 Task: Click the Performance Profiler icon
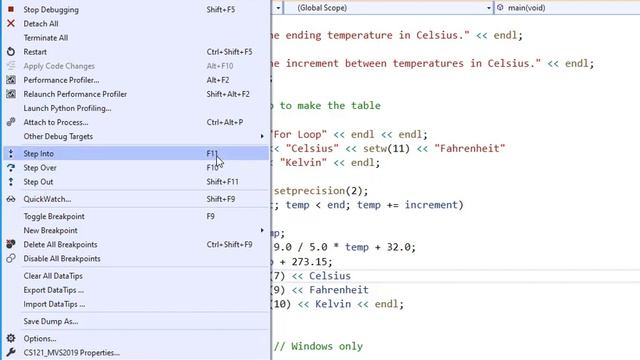click(x=11, y=80)
